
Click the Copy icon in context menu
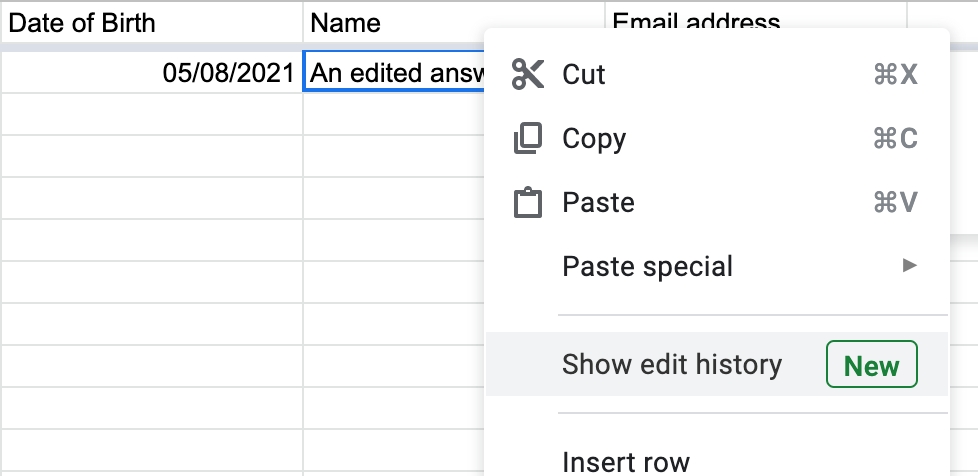pyautogui.click(x=527, y=138)
